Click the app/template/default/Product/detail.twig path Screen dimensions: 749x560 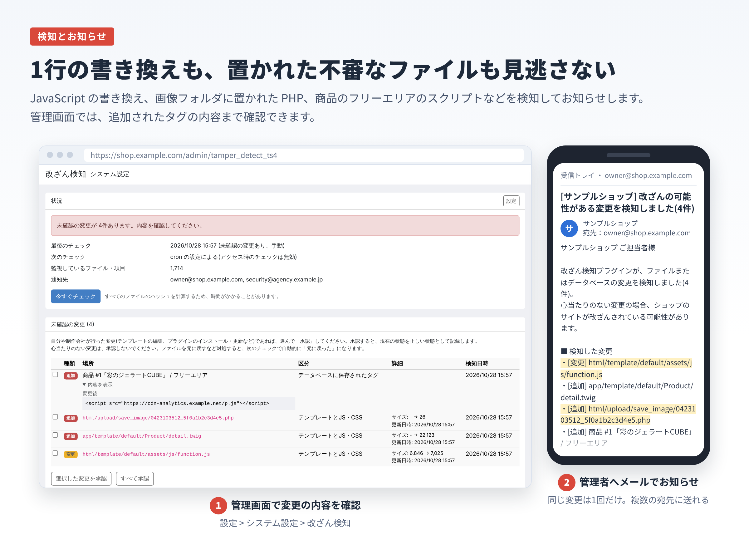pos(142,436)
